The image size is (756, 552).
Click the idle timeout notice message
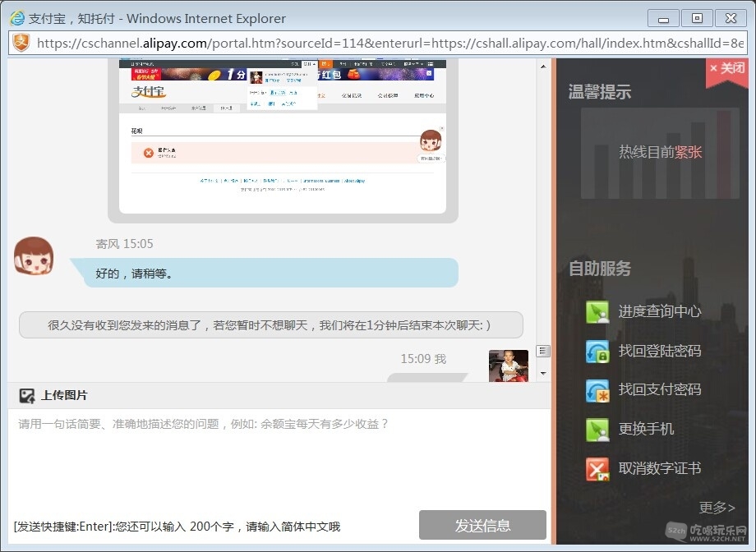(x=271, y=325)
